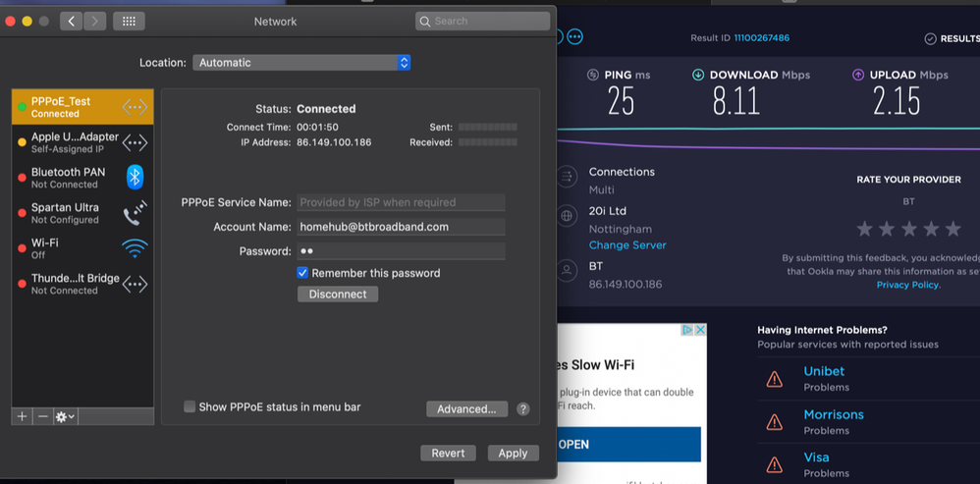The width and height of the screenshot is (980, 484).
Task: Toggle Remember this password checkbox
Action: (302, 273)
